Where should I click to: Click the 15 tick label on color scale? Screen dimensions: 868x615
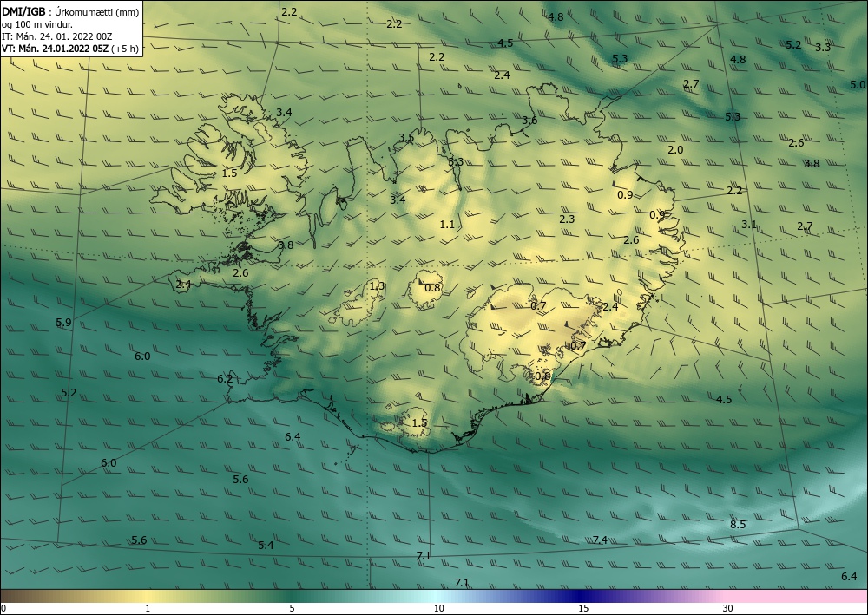[583, 609]
